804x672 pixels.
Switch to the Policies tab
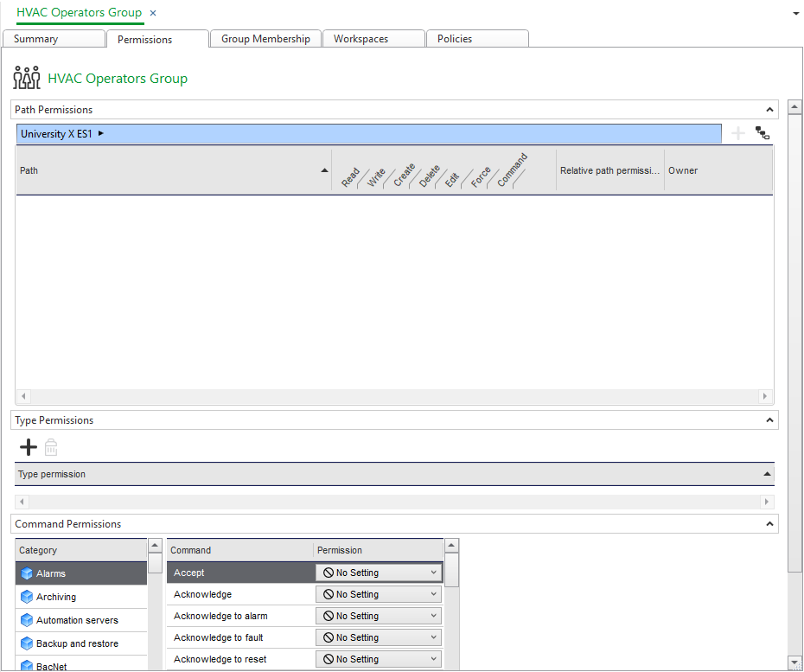click(x=477, y=38)
